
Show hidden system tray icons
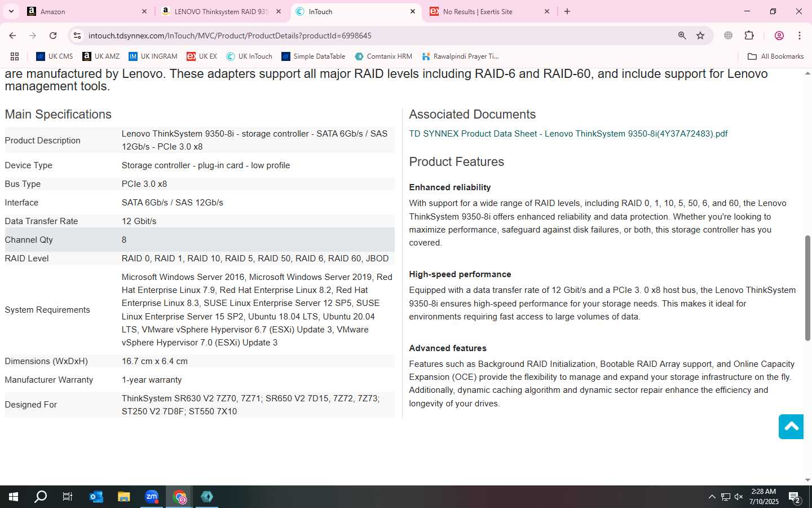point(712,497)
